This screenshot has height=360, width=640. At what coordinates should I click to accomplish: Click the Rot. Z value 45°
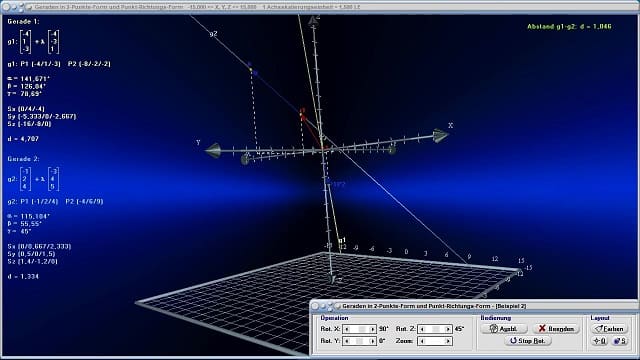[459, 329]
